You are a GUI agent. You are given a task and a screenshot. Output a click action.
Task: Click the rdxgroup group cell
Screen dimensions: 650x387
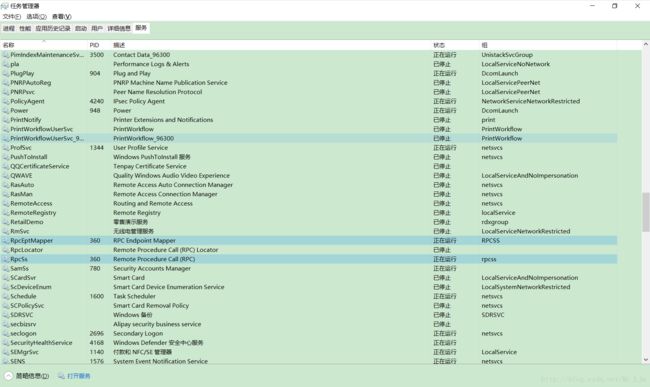click(495, 222)
